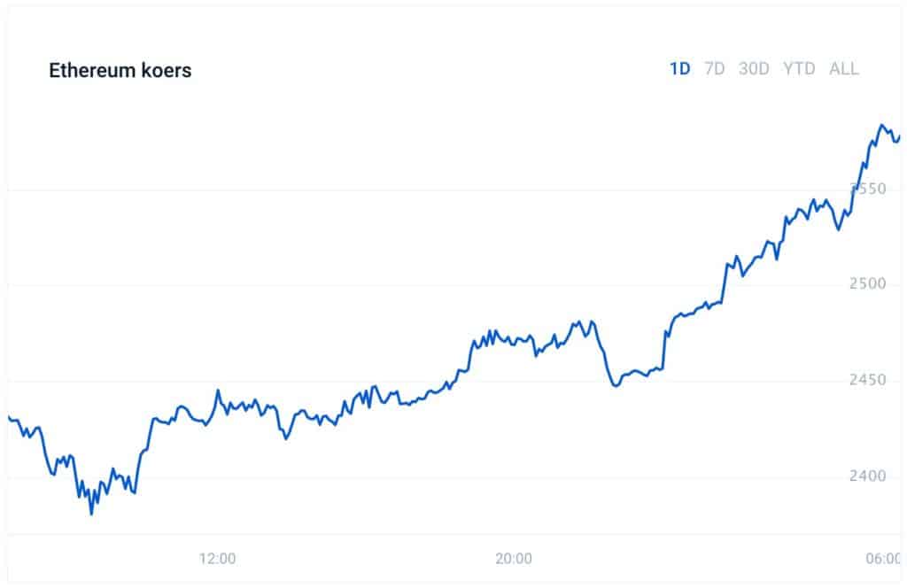Click the 06:00 time axis label
This screenshot has height=588, width=907.
(x=883, y=559)
